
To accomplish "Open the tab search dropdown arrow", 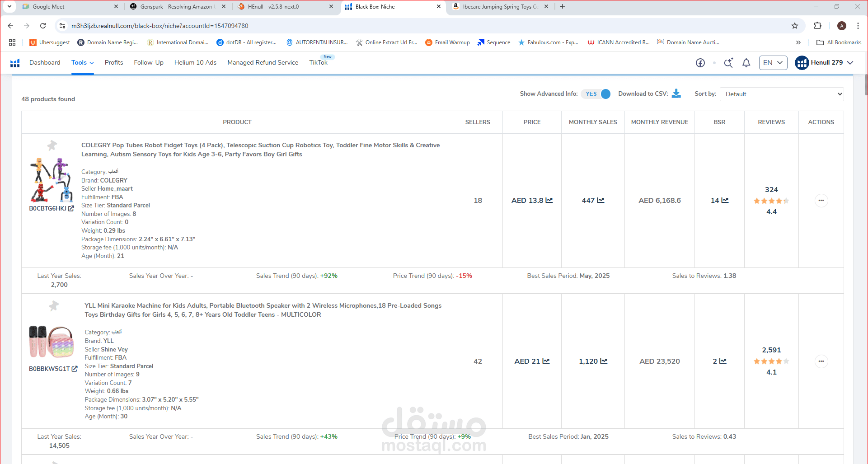I will click(x=9, y=6).
